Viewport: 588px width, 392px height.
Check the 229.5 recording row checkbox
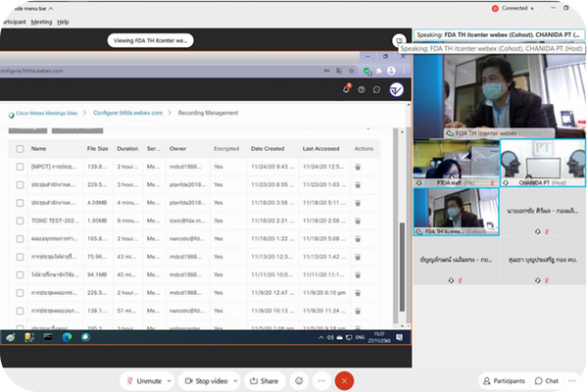[x=21, y=185]
